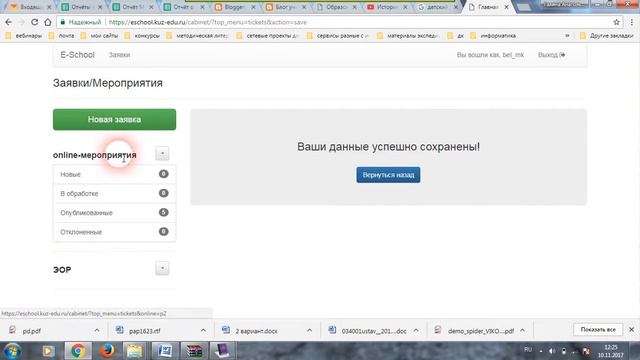The image size is (640, 360).
Task: Open the Заявки menu item in the header
Action: pos(119,55)
